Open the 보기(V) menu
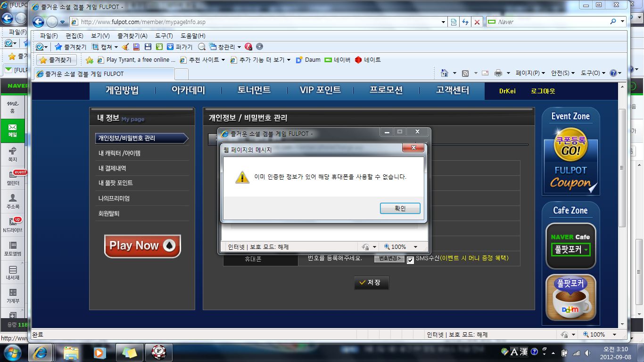 [x=100, y=36]
